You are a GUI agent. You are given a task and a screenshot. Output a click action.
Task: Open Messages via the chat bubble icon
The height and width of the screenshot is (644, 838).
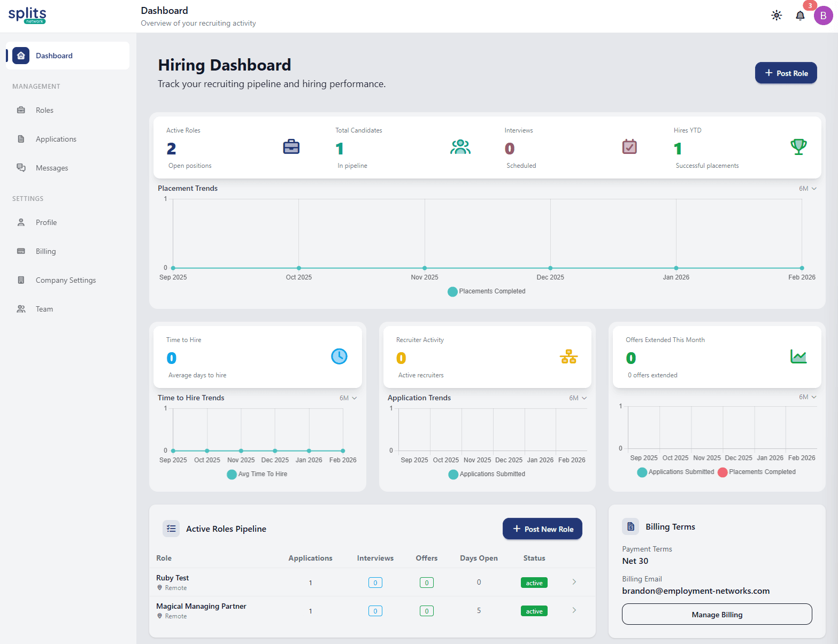[x=21, y=167]
